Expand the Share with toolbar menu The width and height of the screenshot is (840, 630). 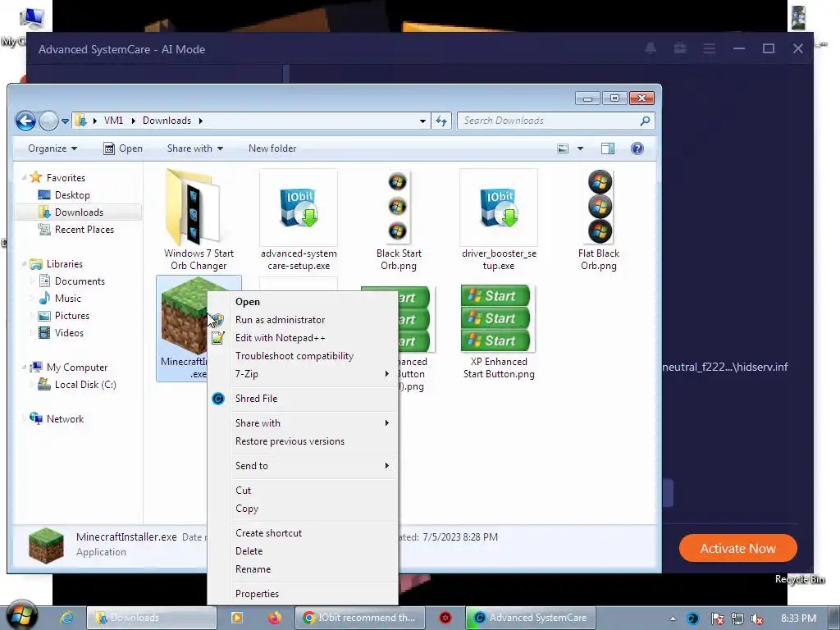(195, 148)
